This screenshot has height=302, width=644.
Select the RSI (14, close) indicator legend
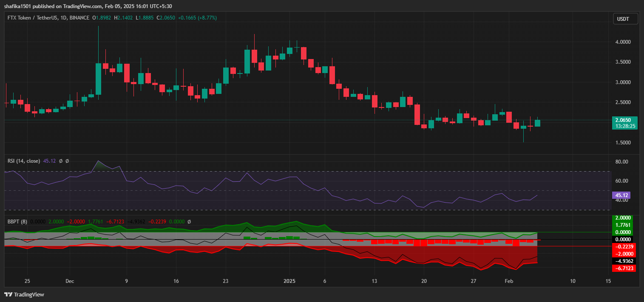[24, 161]
